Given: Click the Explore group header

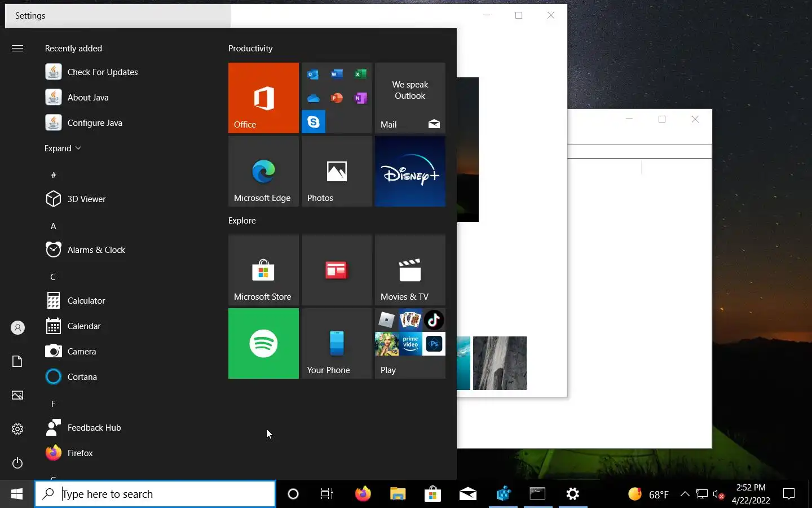Looking at the screenshot, I should [242, 221].
